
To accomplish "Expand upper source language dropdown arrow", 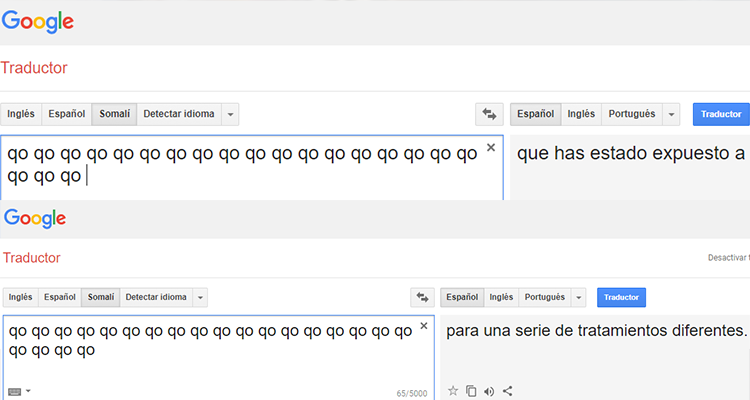I will coord(231,114).
